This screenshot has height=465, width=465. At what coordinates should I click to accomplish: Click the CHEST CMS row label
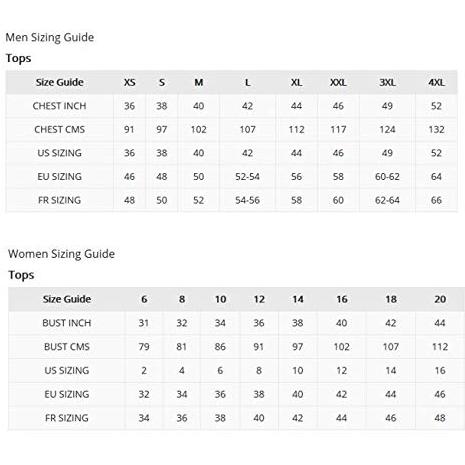[59, 129]
